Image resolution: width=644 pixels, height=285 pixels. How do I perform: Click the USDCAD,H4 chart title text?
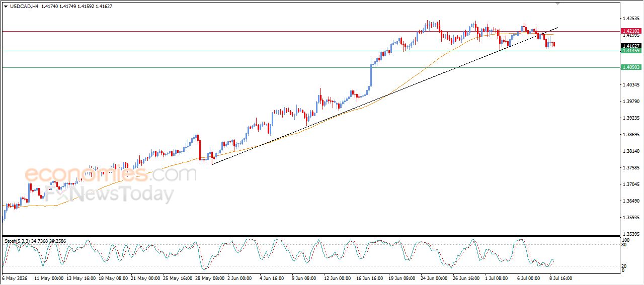click(24, 7)
